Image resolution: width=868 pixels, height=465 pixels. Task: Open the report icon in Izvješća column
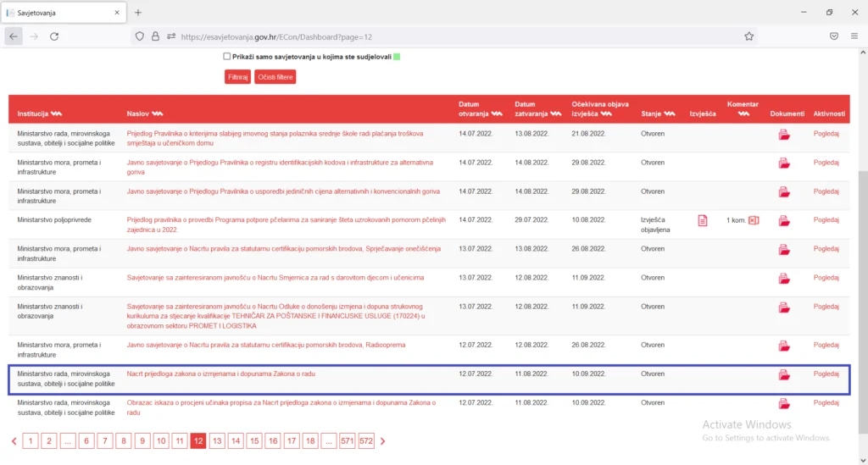703,220
